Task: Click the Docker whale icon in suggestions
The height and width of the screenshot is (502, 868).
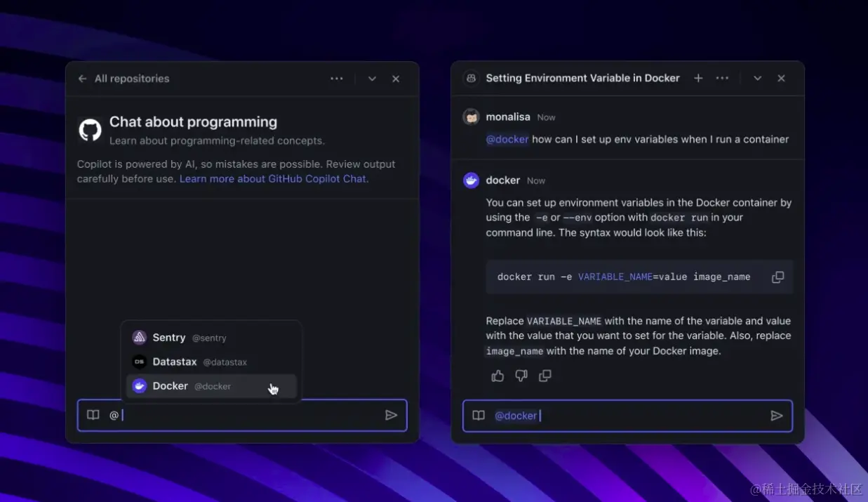Action: (x=140, y=386)
